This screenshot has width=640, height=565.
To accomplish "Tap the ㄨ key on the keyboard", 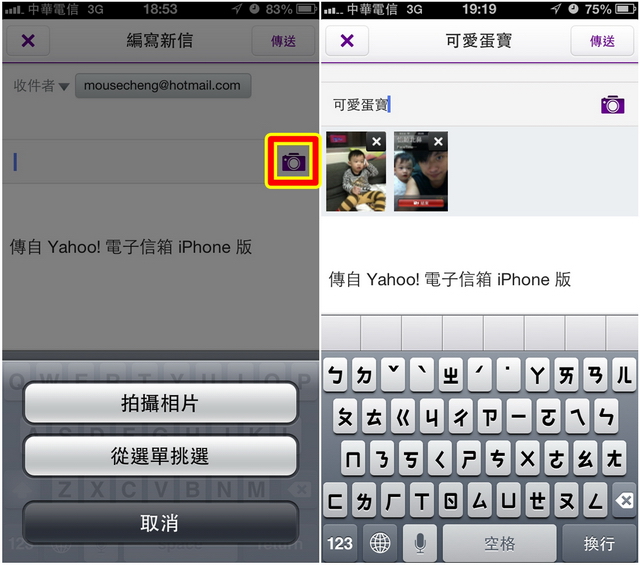I will click(x=527, y=459).
